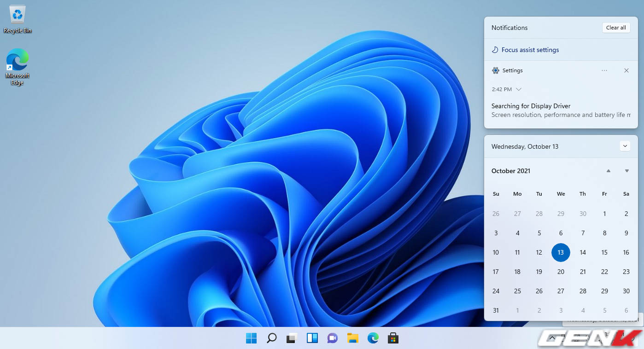The height and width of the screenshot is (349, 644).
Task: Launch File Explorer from the taskbar
Action: click(x=352, y=337)
